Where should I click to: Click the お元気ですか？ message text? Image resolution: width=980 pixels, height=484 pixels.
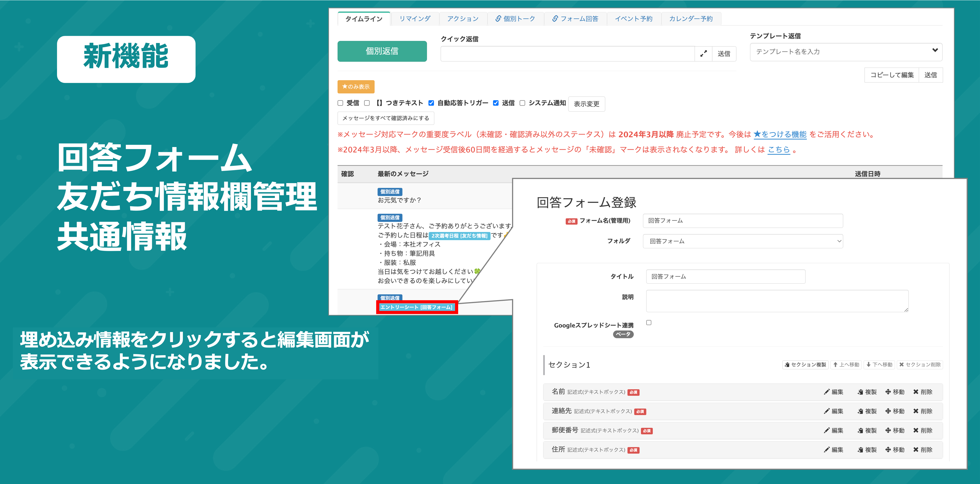(399, 200)
